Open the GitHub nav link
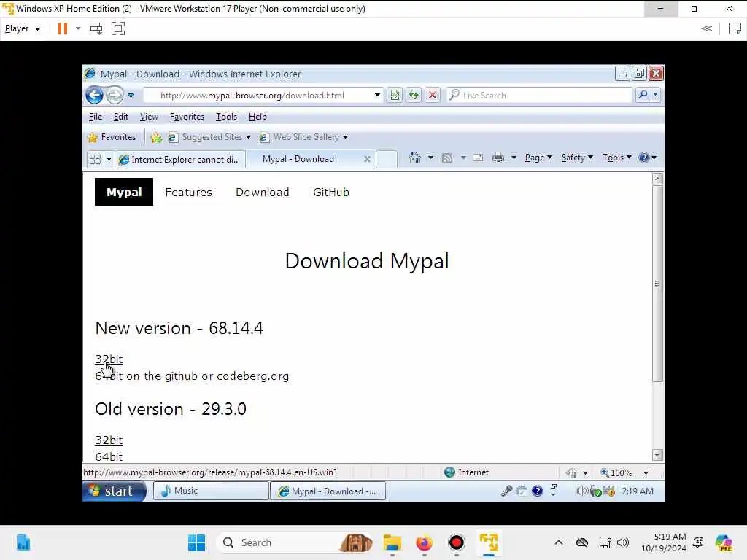The width and height of the screenshot is (747, 560). tap(331, 192)
